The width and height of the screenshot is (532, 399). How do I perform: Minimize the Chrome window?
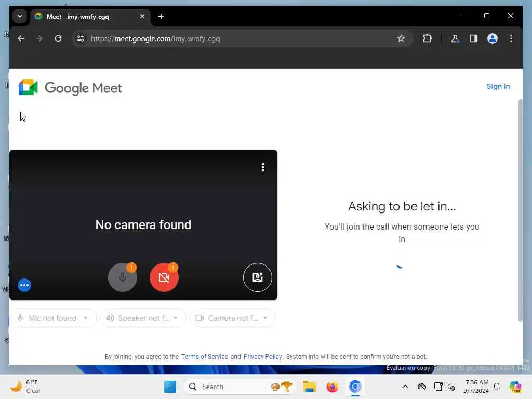[463, 16]
